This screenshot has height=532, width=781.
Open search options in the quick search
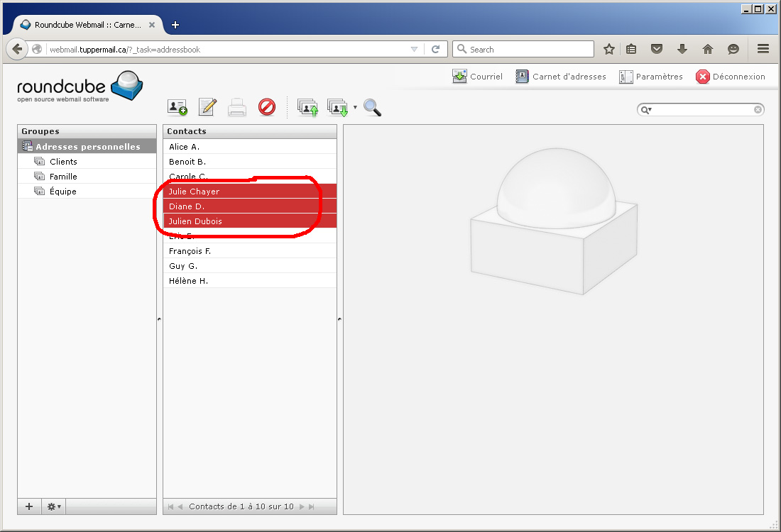(x=645, y=110)
